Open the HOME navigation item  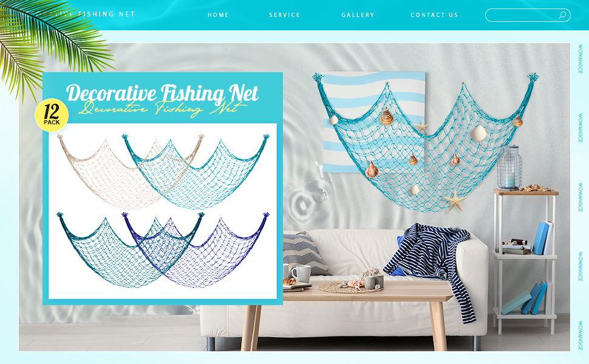pos(218,15)
